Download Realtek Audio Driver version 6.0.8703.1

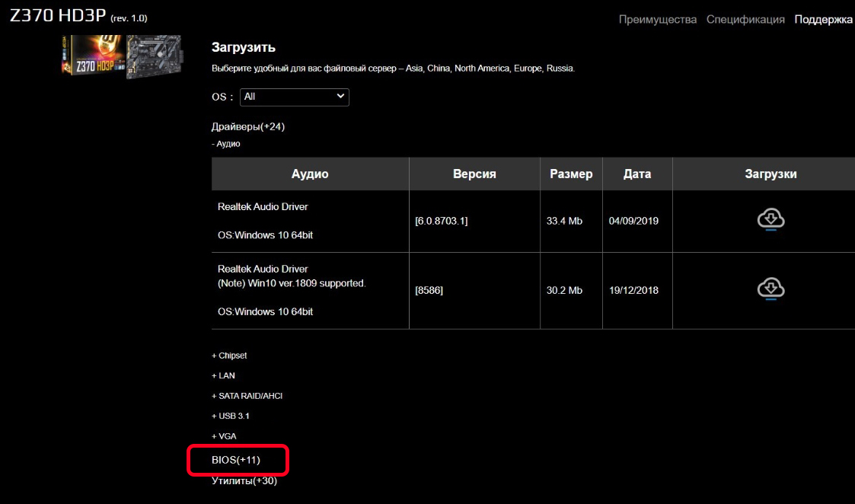(x=770, y=220)
